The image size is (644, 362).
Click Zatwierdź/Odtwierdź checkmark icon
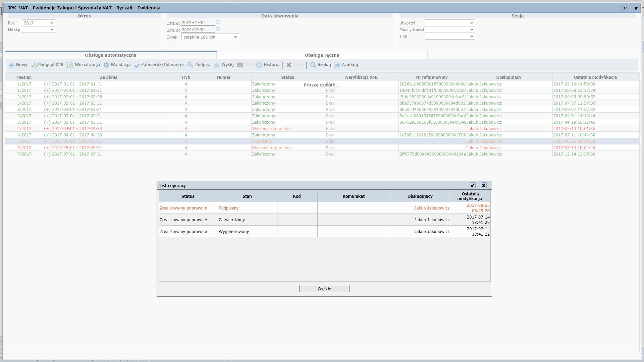click(x=137, y=65)
